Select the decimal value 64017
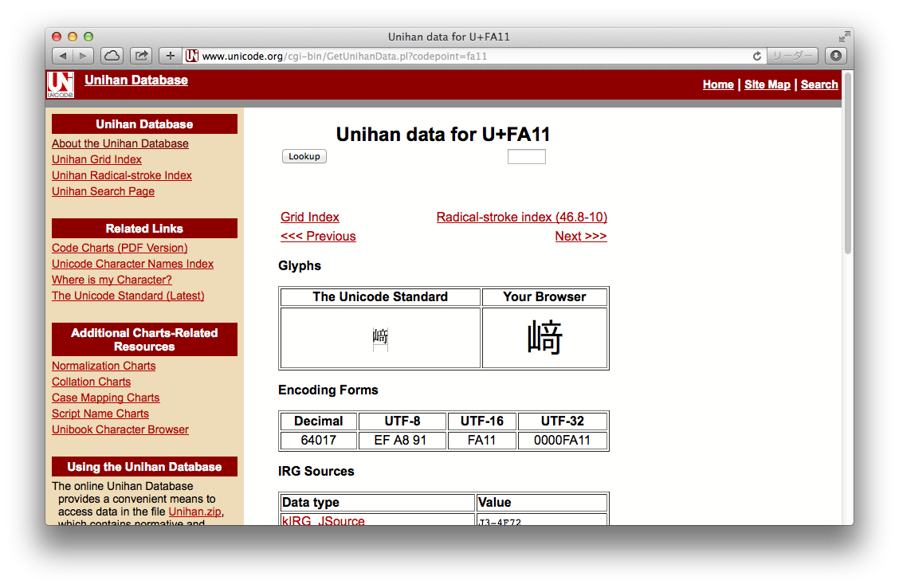This screenshot has width=899, height=588. tap(318, 440)
